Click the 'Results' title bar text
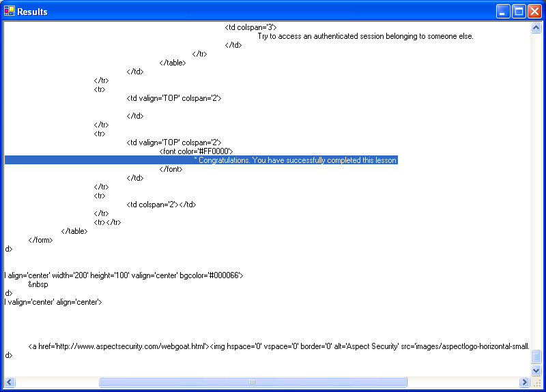The width and height of the screenshot is (546, 392). pos(32,12)
